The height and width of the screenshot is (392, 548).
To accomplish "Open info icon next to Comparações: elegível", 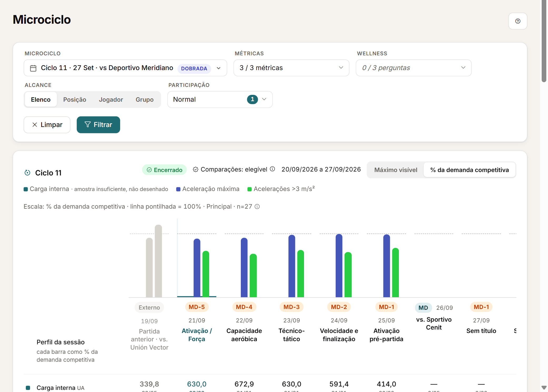I will point(272,169).
